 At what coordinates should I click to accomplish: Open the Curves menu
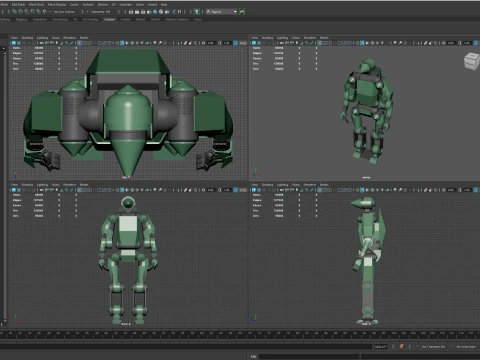coord(74,5)
